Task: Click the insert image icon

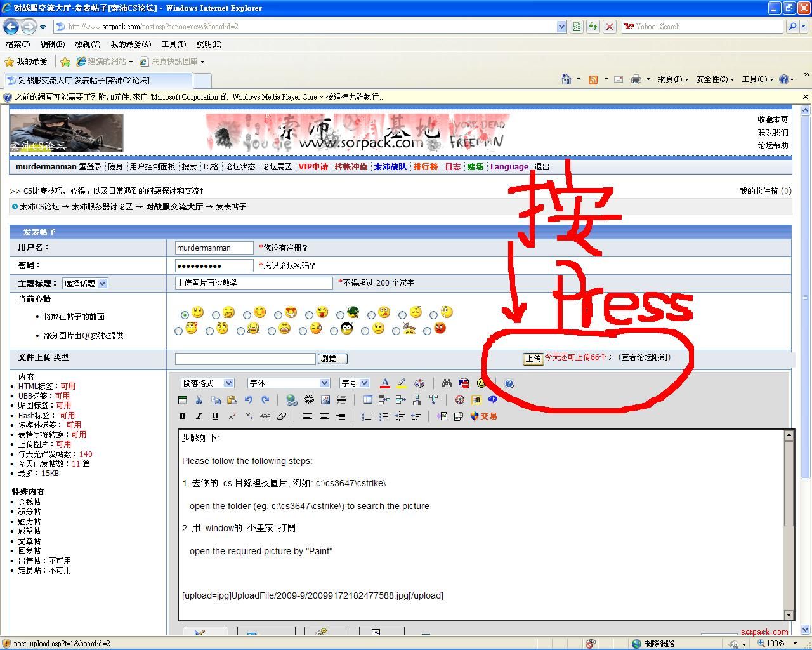Action: coord(325,400)
